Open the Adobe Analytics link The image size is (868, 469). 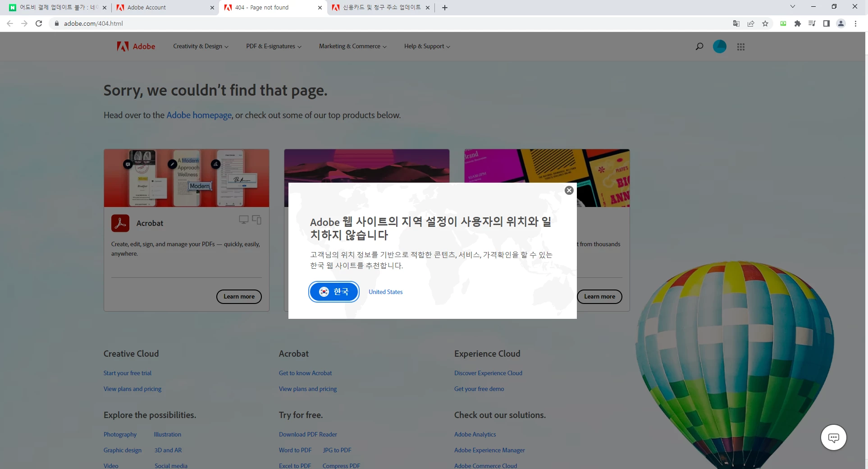click(475, 434)
